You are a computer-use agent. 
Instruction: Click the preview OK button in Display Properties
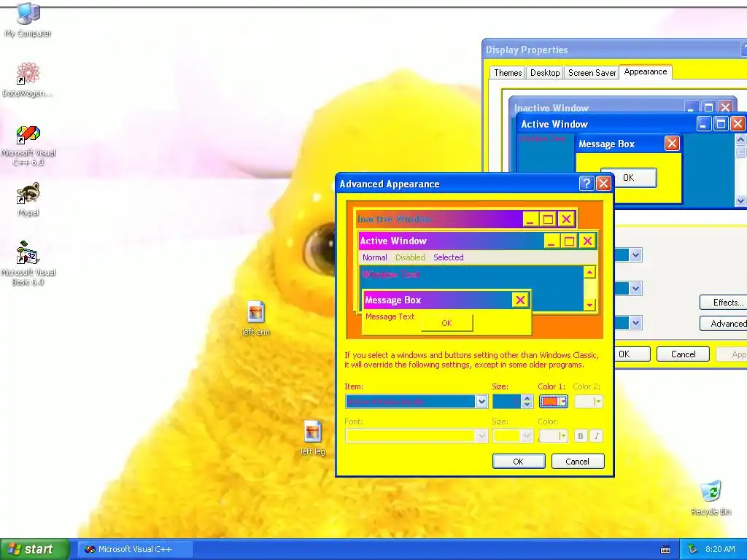(628, 178)
